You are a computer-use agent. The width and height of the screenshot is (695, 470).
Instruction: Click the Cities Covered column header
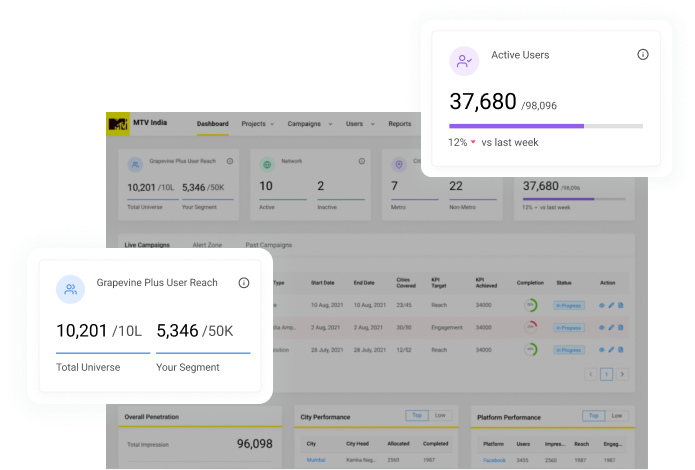click(406, 283)
